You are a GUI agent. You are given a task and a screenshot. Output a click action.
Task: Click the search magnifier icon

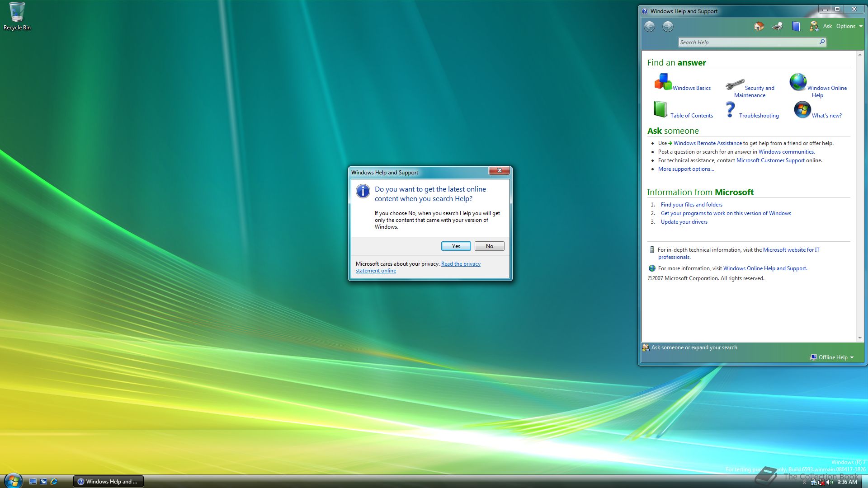click(x=822, y=42)
